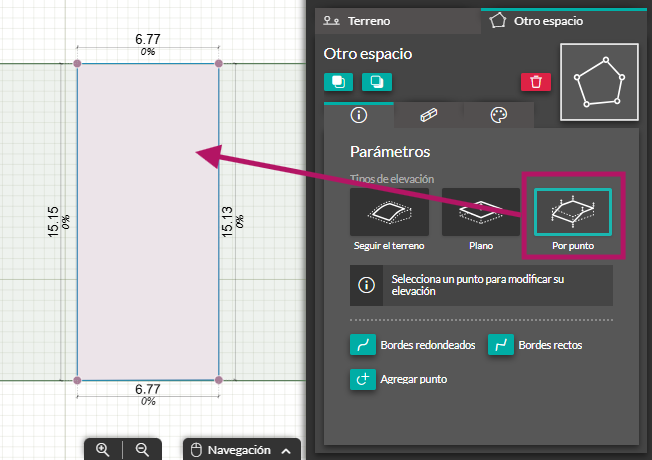Click the polygon shape preview thumbnail
Viewport: 652px width, 460px height.
pyautogui.click(x=599, y=82)
